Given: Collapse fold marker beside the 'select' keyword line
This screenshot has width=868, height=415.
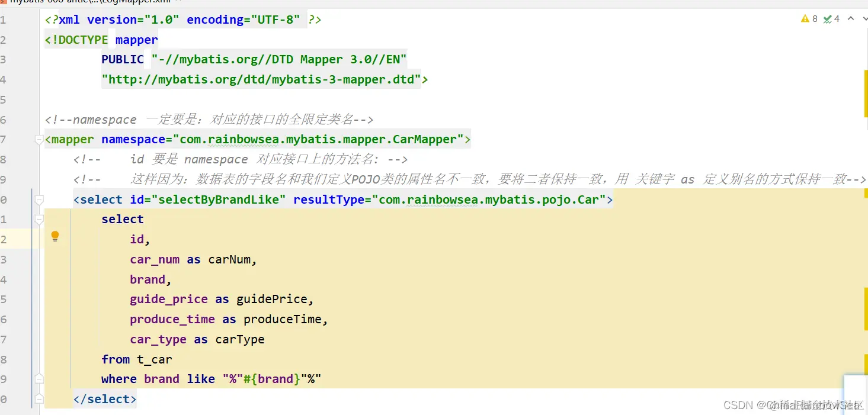Looking at the screenshot, I should [x=39, y=220].
